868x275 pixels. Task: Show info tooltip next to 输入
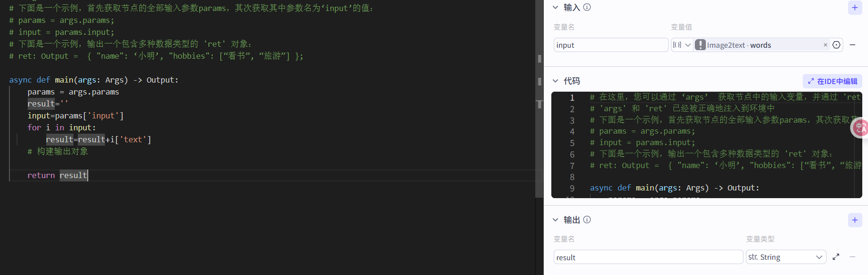pyautogui.click(x=587, y=7)
